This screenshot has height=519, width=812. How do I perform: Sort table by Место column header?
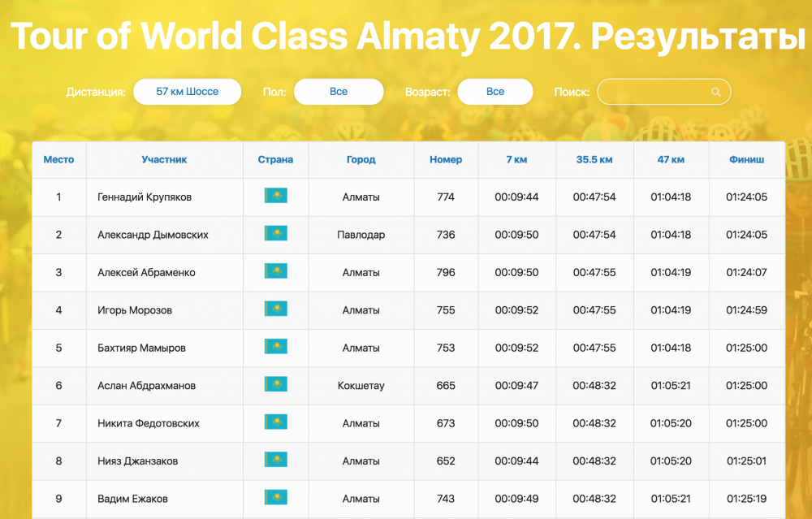click(58, 160)
